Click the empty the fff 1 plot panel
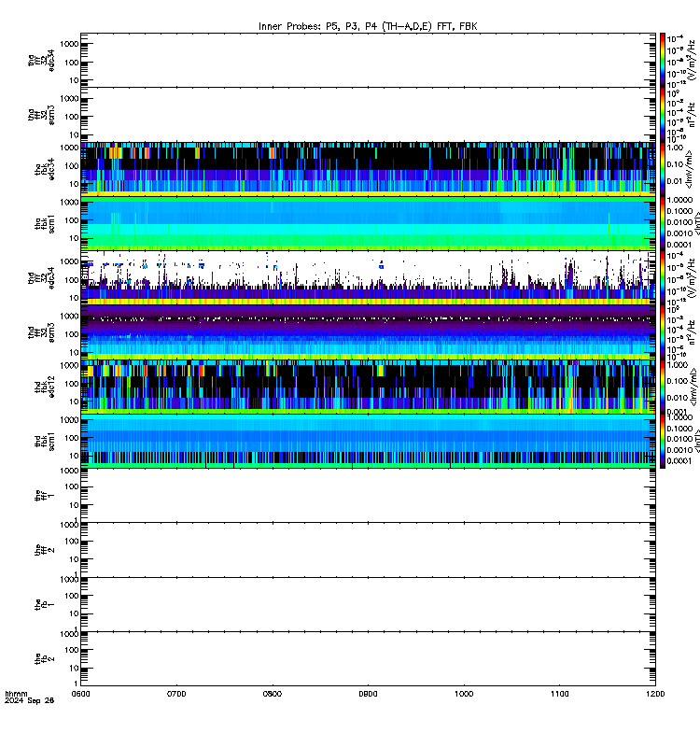The width and height of the screenshot is (700, 747). 368,496
